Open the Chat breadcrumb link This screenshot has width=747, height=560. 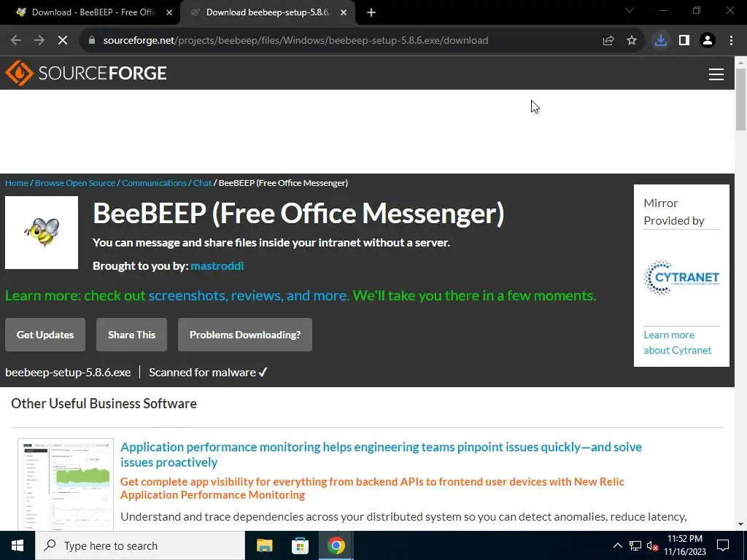(202, 183)
